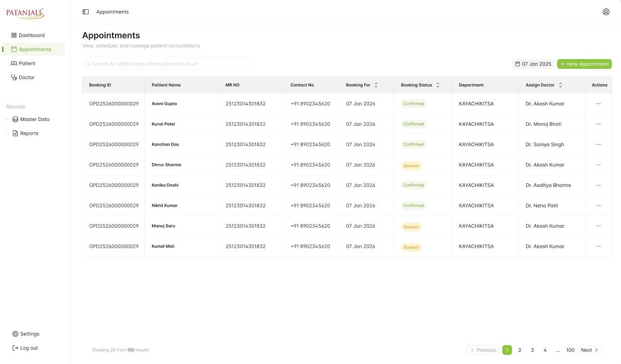
Task: Sort by Booking For column
Action: (376, 85)
